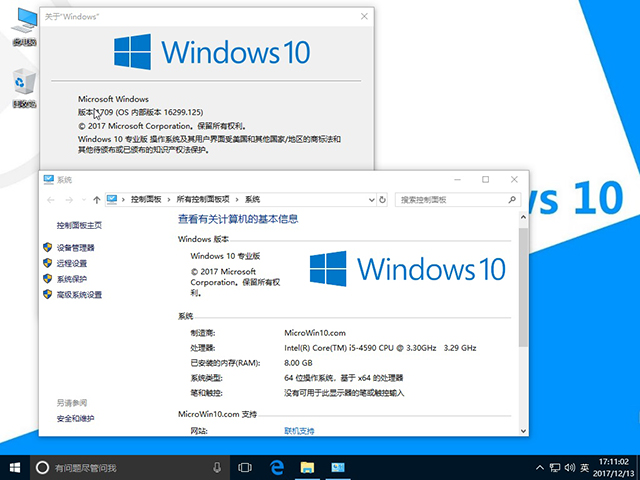Open 系统保护 link

pyautogui.click(x=72, y=279)
